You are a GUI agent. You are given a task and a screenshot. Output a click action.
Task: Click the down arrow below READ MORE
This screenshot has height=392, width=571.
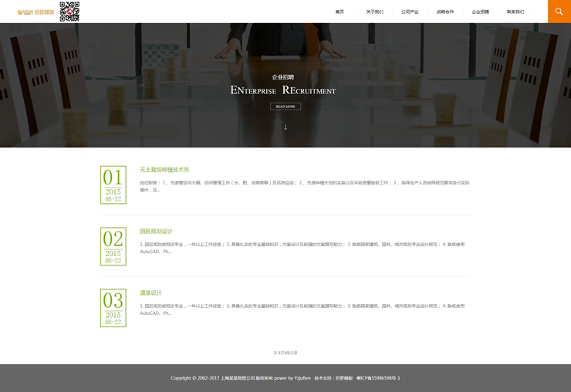pyautogui.click(x=285, y=127)
